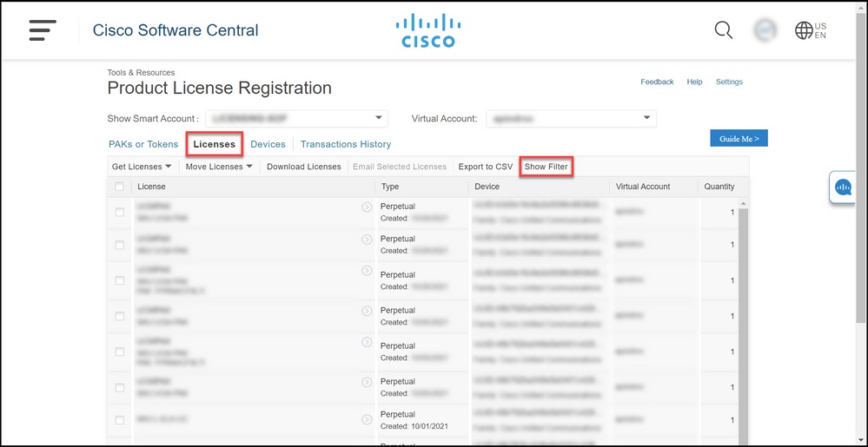
Task: Switch to the Transactions History tab
Action: point(346,144)
